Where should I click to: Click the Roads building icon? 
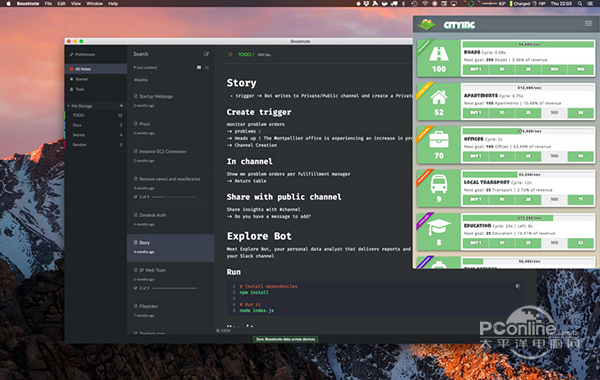[439, 54]
